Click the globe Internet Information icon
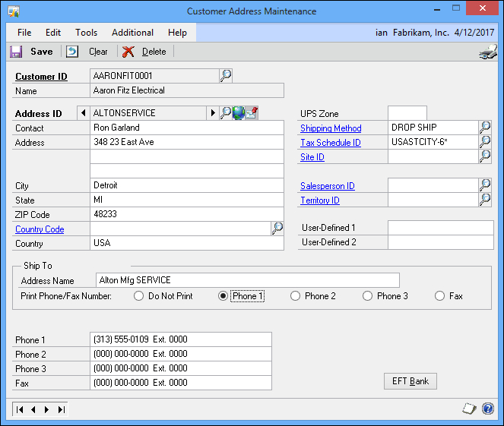The height and width of the screenshot is (426, 504). click(239, 113)
